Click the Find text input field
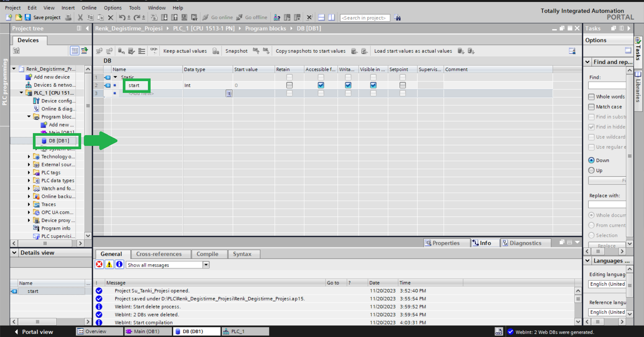 [x=607, y=86]
